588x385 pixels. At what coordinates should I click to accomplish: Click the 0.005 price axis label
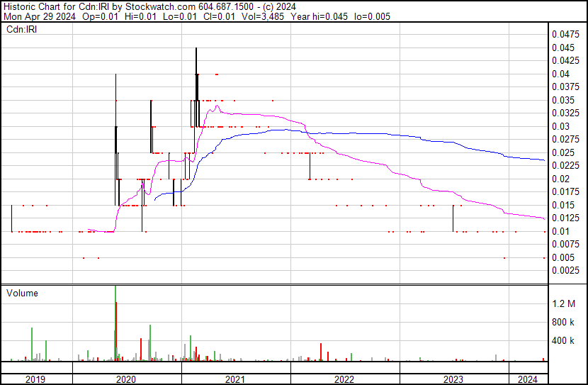click(x=563, y=258)
